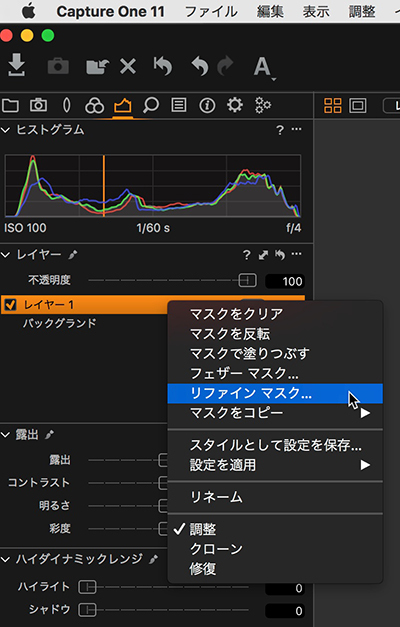Screen dimensions: 400x627
Task: Click the X delete toolbar icon
Action: tap(128, 66)
